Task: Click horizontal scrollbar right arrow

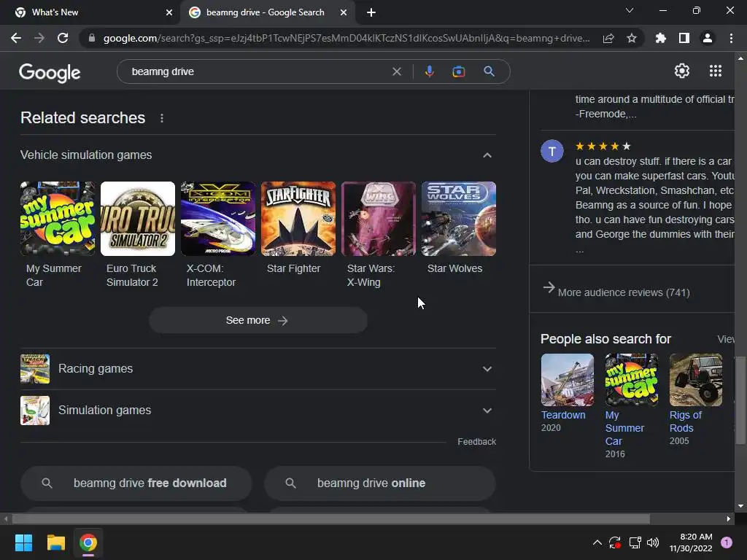Action: (x=729, y=518)
